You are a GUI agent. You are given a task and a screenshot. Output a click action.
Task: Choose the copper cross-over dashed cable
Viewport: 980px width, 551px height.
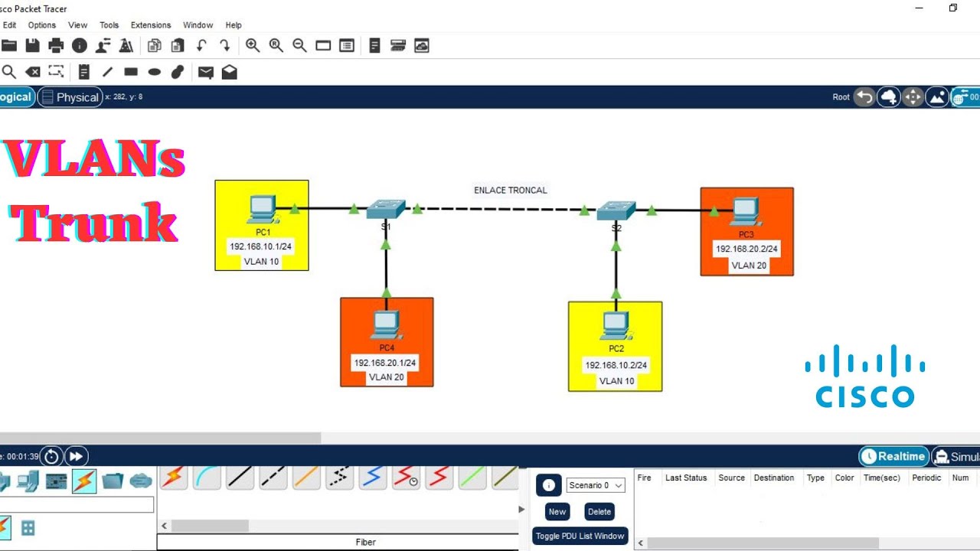(x=273, y=478)
